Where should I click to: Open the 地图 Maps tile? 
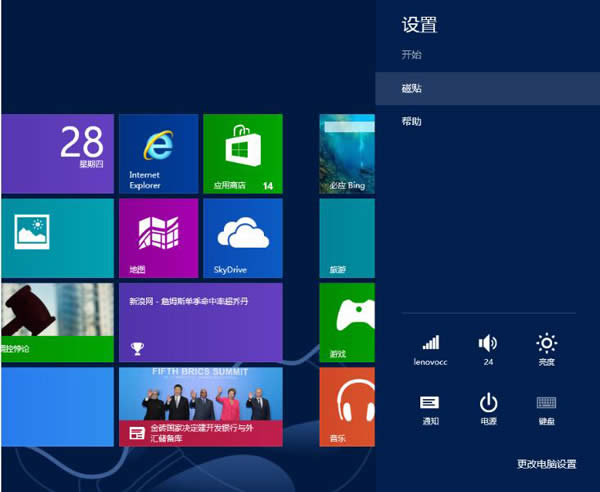tap(158, 238)
